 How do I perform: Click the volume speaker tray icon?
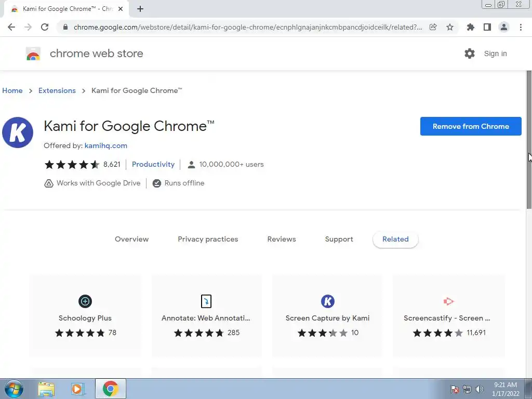pyautogui.click(x=479, y=389)
